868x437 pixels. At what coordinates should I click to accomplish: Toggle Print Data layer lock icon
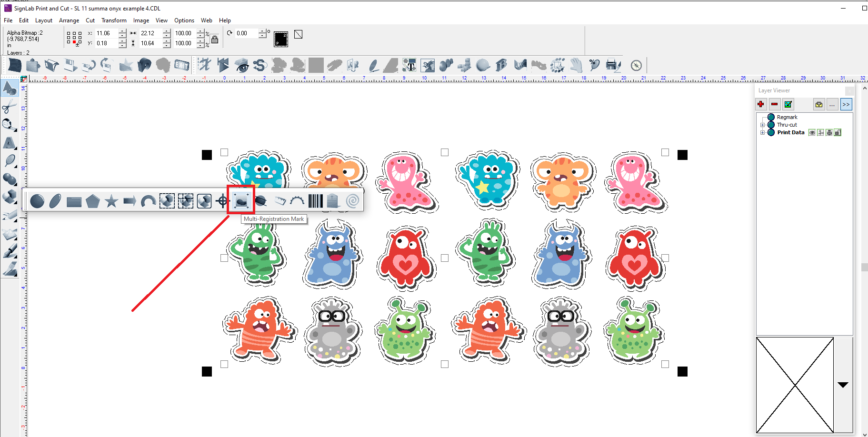pyautogui.click(x=838, y=132)
